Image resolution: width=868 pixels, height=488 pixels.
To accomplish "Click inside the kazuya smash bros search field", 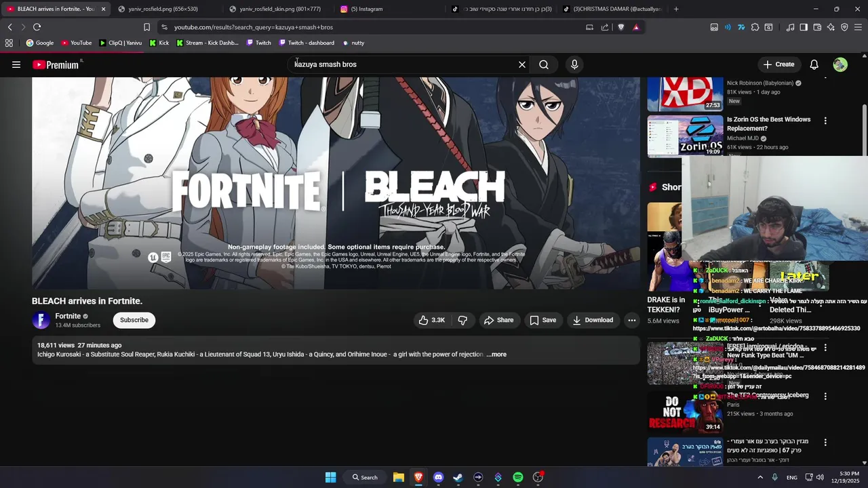I will coord(403,64).
